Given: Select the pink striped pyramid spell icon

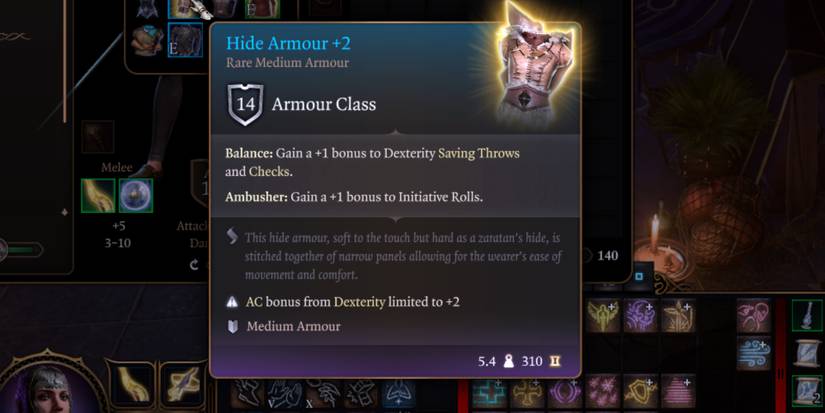Looking at the screenshot, I should [678, 392].
